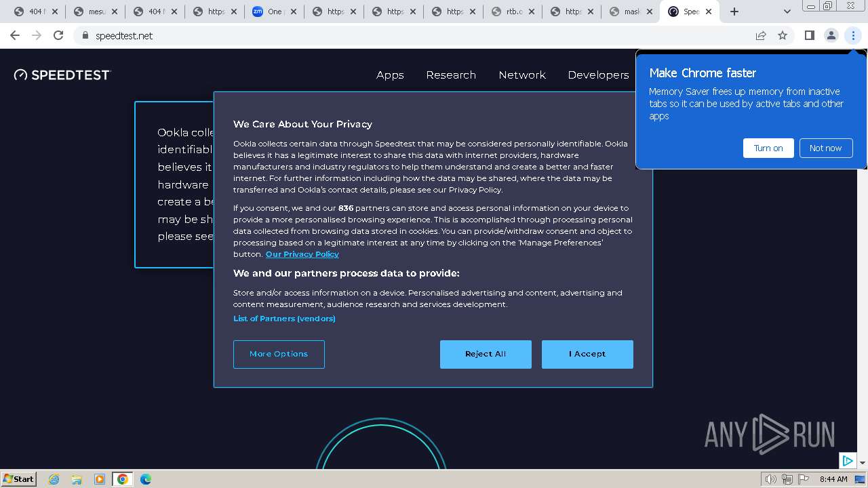The height and width of the screenshot is (488, 868).
Task: Go back to the previous page
Action: (x=15, y=35)
